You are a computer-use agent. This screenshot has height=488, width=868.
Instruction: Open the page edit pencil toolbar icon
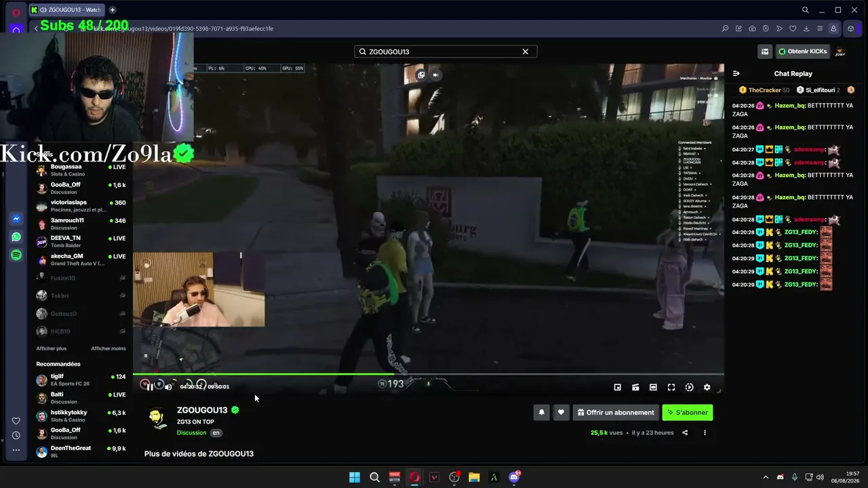tap(738, 28)
